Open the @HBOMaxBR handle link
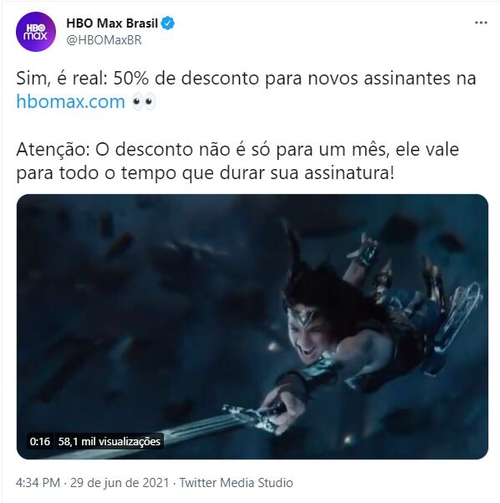The width and height of the screenshot is (500, 503). click(x=104, y=40)
